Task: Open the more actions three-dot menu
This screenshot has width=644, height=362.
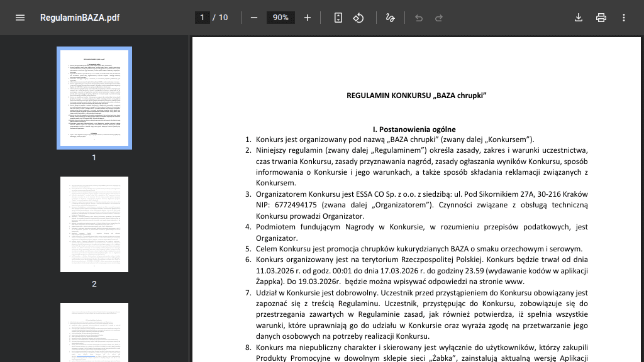Action: point(623,18)
